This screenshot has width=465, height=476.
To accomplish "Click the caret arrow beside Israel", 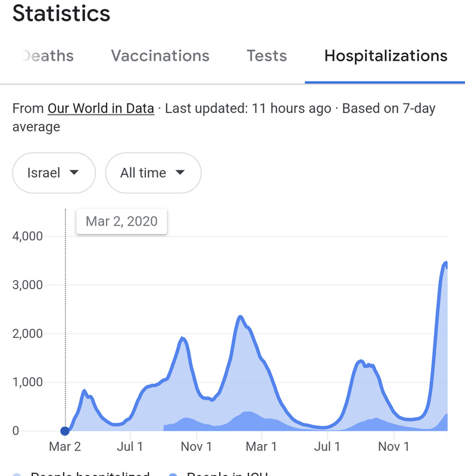I will (x=74, y=173).
